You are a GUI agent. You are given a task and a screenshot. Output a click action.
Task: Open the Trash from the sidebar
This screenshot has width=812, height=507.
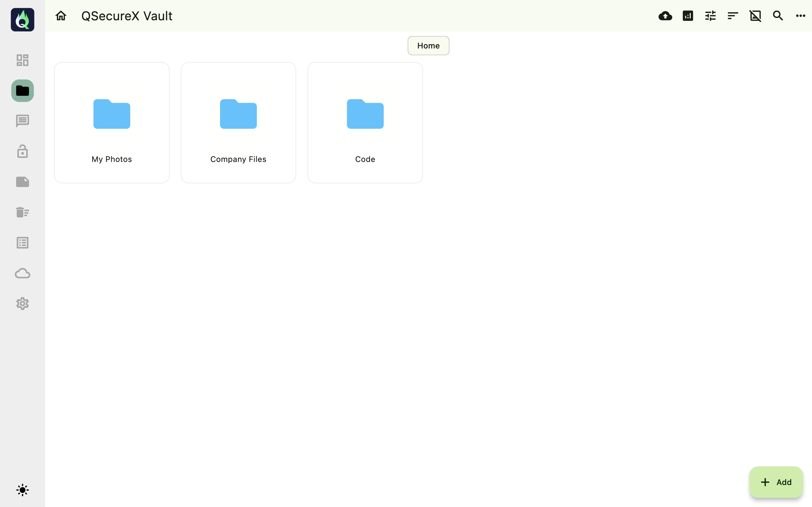coord(22,212)
